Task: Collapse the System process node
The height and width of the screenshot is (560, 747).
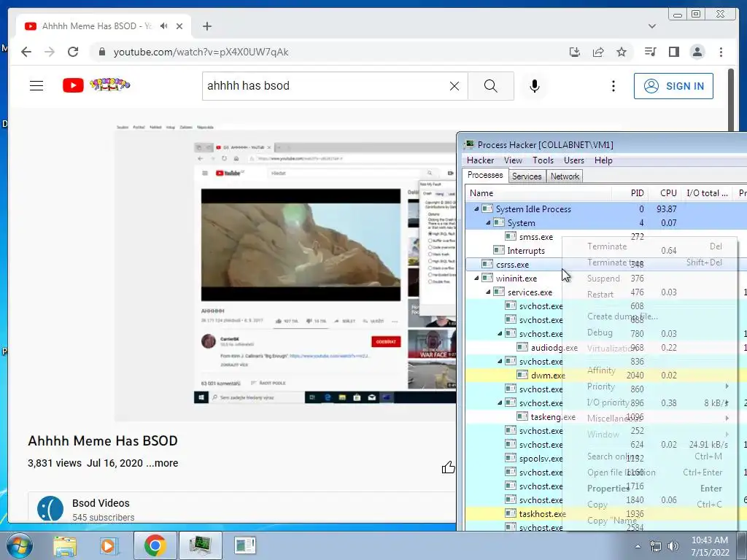Action: click(x=488, y=222)
